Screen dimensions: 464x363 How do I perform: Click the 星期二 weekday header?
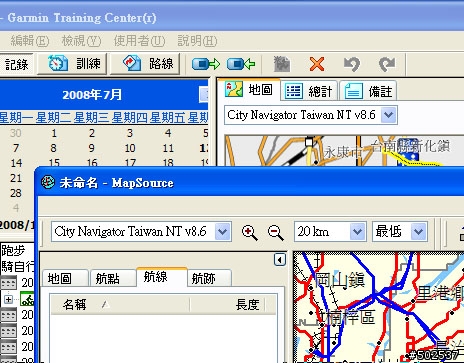click(x=53, y=118)
